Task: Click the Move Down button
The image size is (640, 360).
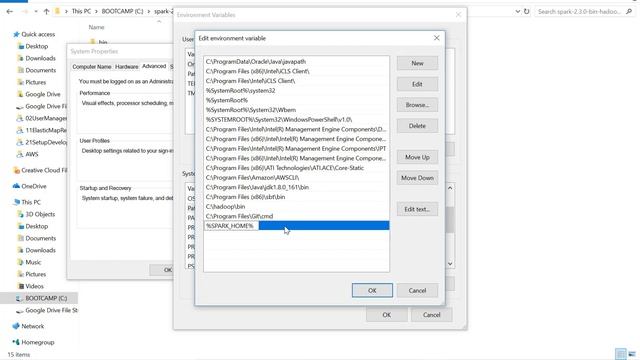Action: tap(417, 178)
